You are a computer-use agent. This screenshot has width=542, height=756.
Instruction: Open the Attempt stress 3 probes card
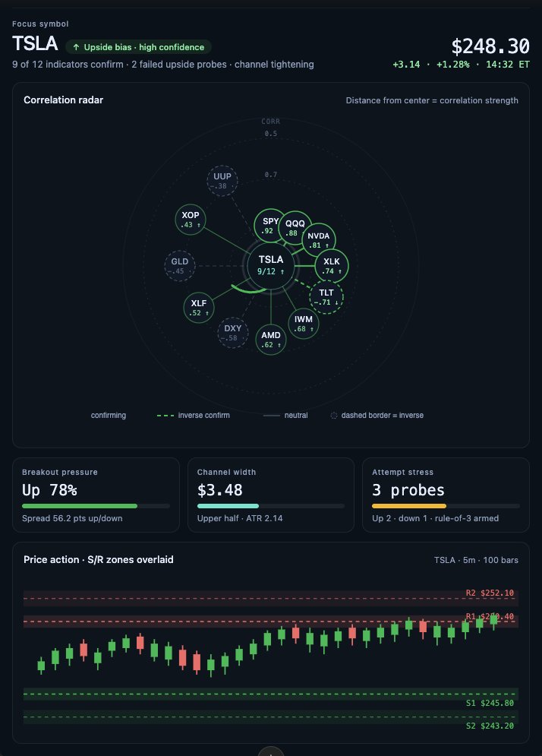[x=446, y=495]
